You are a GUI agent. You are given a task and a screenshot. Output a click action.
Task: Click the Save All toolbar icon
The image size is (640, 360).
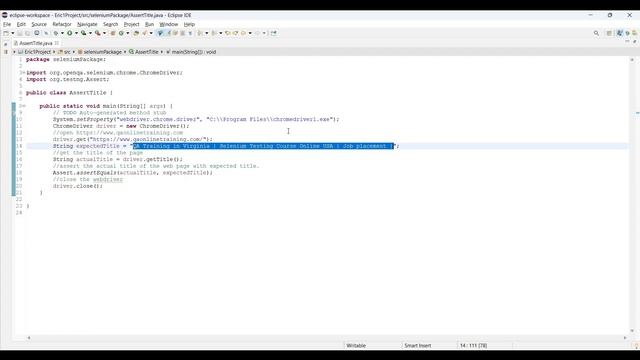[27, 33]
